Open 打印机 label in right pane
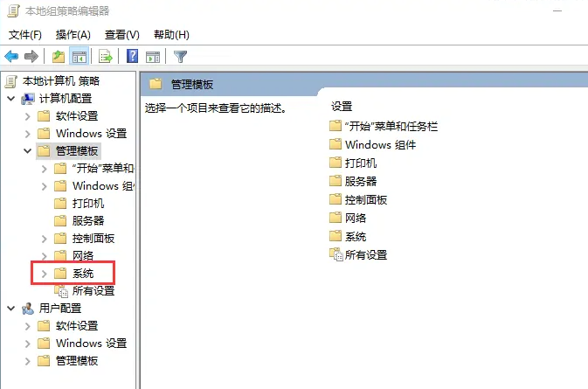Image resolution: width=588 pixels, height=389 pixels. [x=361, y=163]
